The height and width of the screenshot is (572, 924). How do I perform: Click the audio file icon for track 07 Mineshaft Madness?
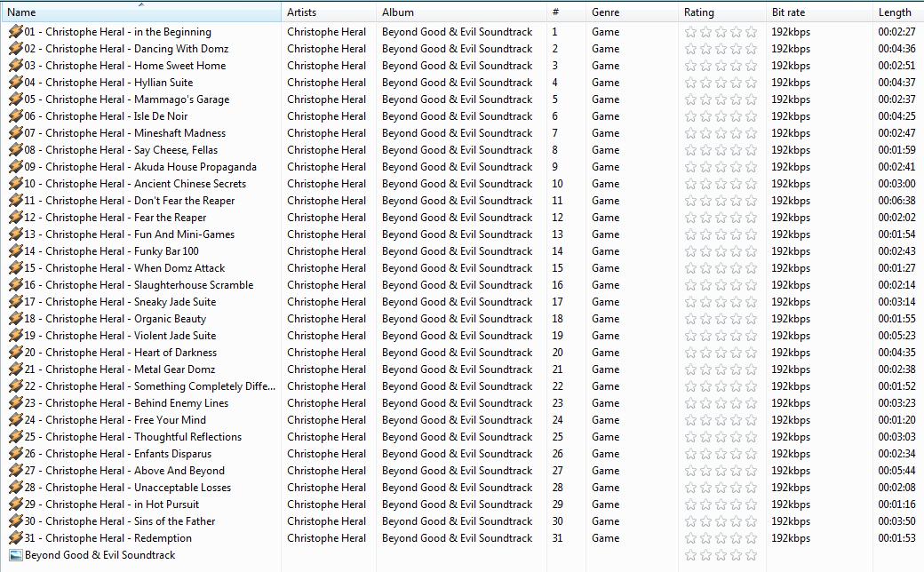point(16,133)
